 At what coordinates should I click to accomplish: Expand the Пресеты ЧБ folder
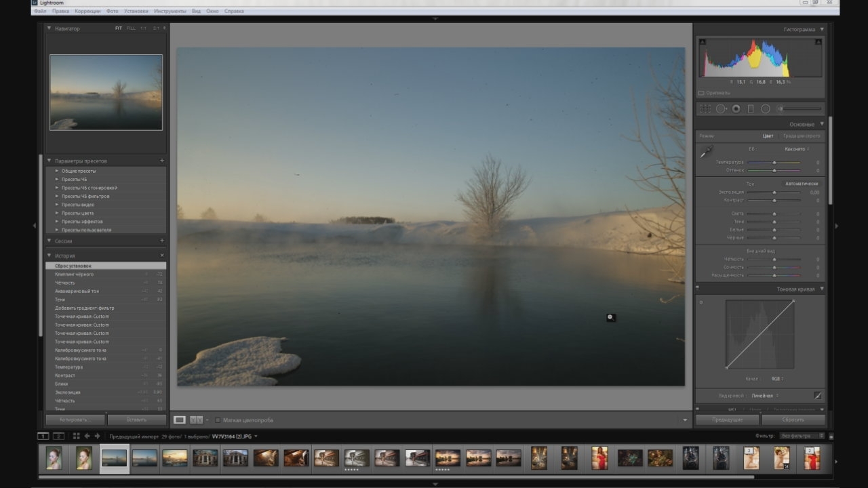(57, 180)
